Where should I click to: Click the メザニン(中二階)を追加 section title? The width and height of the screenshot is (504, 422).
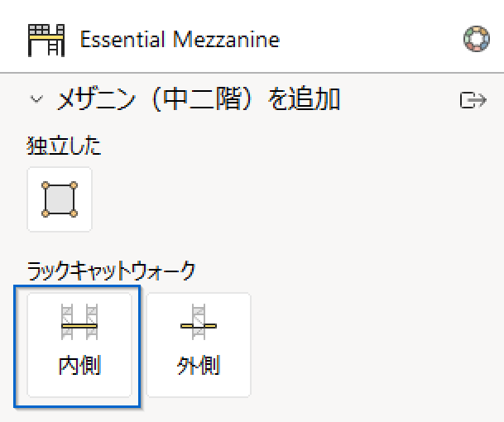click(x=199, y=99)
